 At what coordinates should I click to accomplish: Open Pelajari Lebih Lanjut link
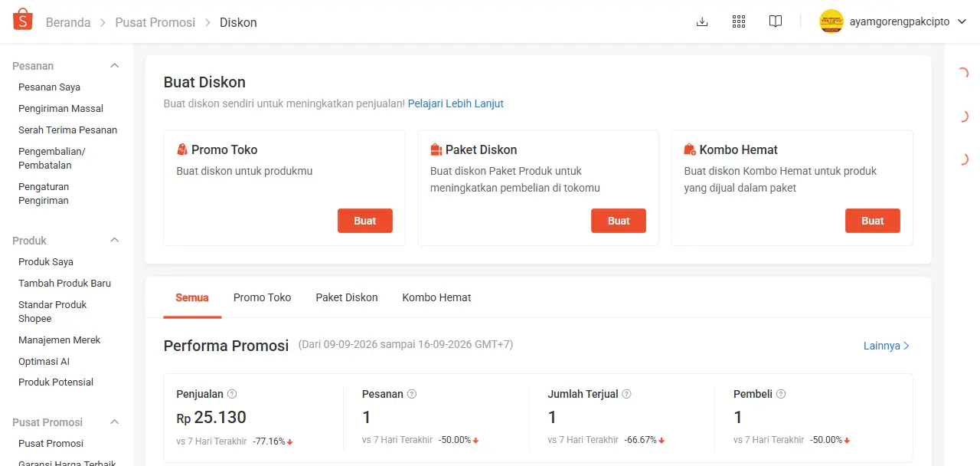pyautogui.click(x=456, y=103)
